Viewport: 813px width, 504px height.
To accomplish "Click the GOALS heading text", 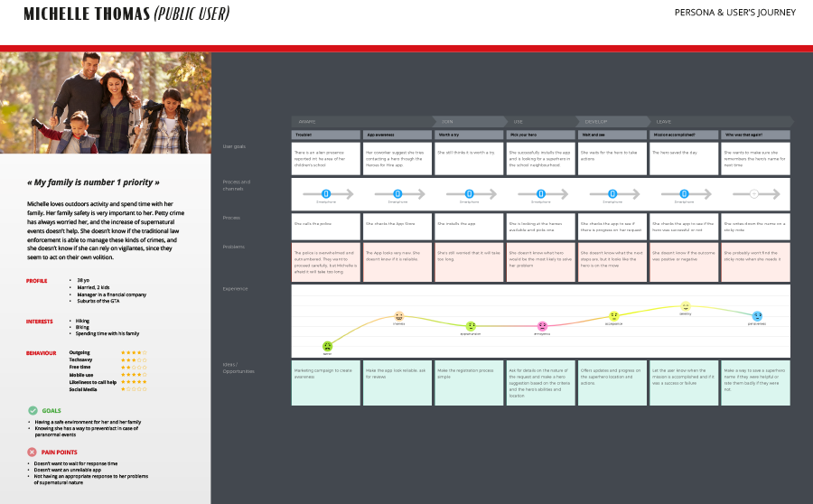I will click(51, 411).
